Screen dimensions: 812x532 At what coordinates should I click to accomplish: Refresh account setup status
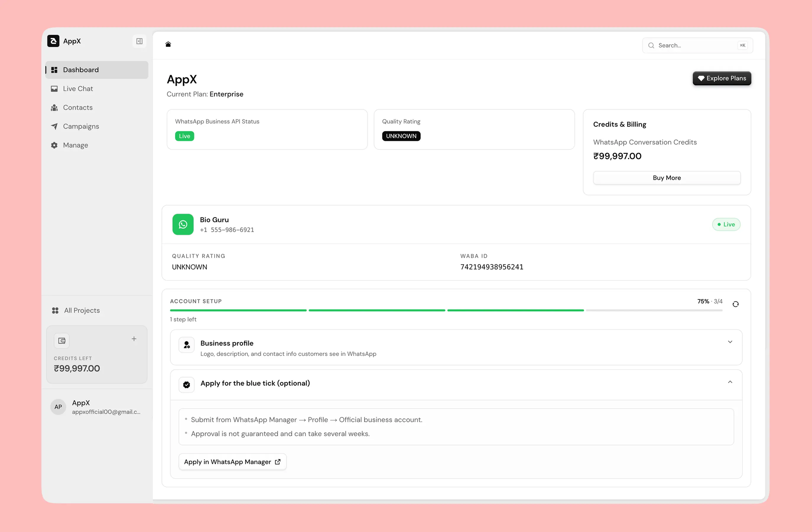coord(735,304)
